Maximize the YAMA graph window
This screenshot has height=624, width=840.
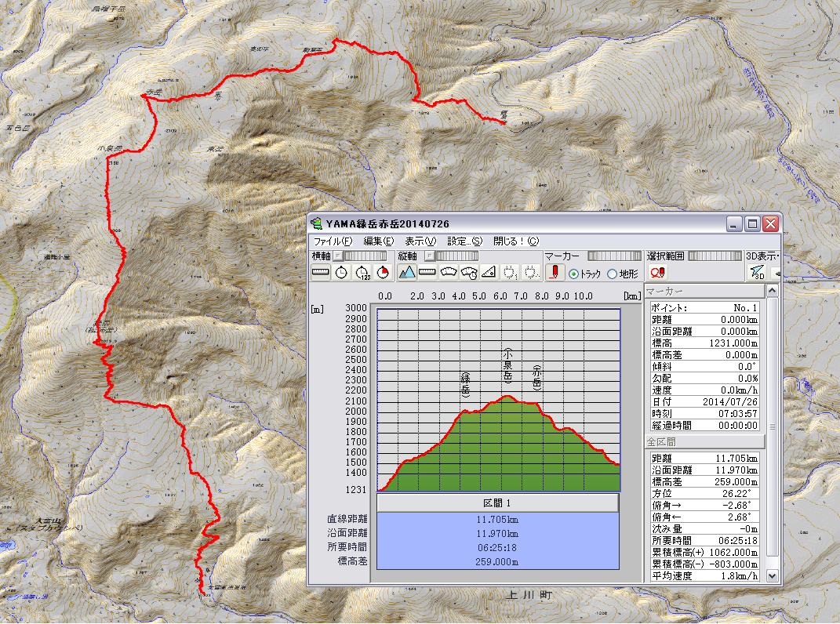pos(753,223)
